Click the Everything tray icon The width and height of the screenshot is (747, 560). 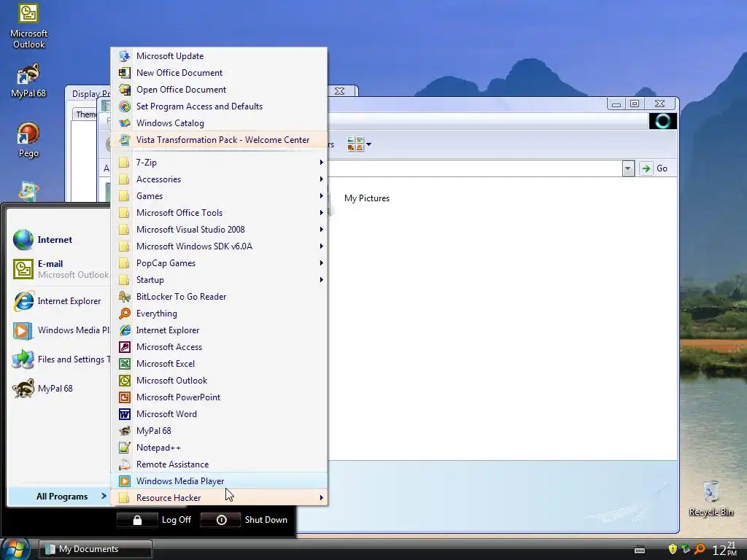pos(700,549)
